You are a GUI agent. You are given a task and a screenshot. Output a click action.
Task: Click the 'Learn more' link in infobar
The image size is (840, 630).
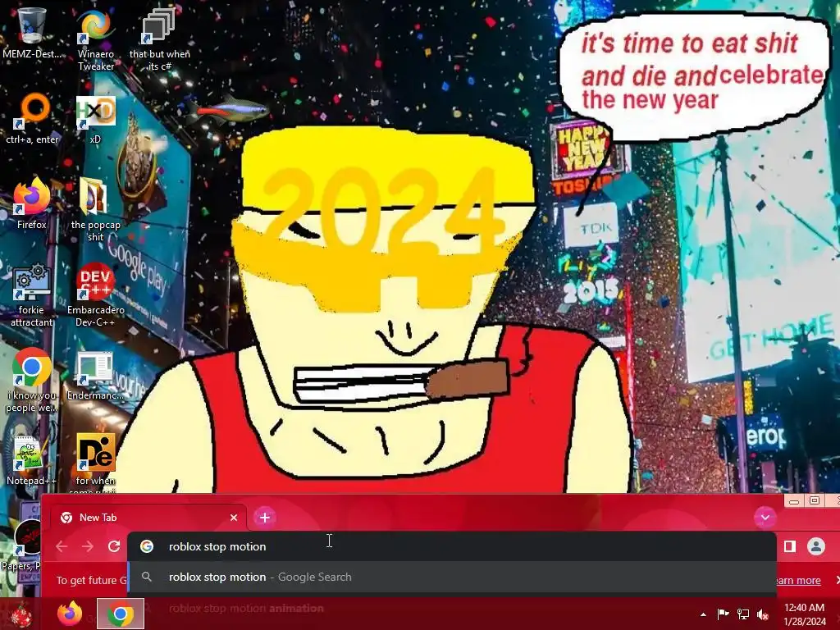(798, 580)
